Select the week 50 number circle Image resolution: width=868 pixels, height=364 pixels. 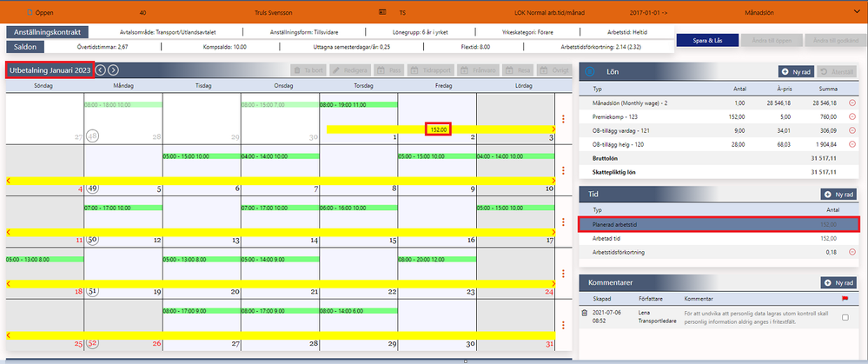coord(92,240)
